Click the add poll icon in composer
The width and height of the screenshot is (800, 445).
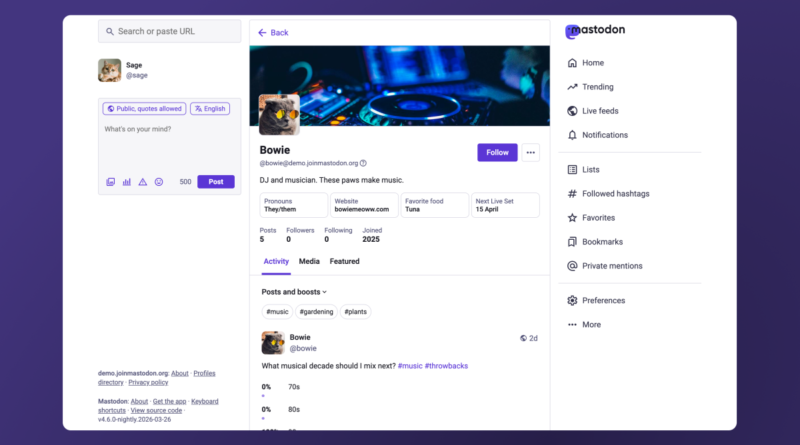(x=127, y=182)
